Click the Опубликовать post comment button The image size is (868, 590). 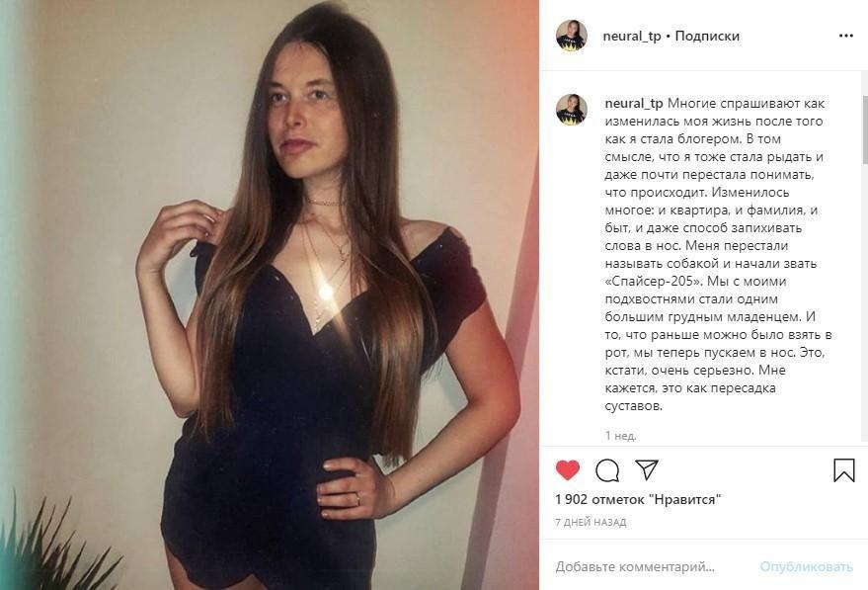806,566
